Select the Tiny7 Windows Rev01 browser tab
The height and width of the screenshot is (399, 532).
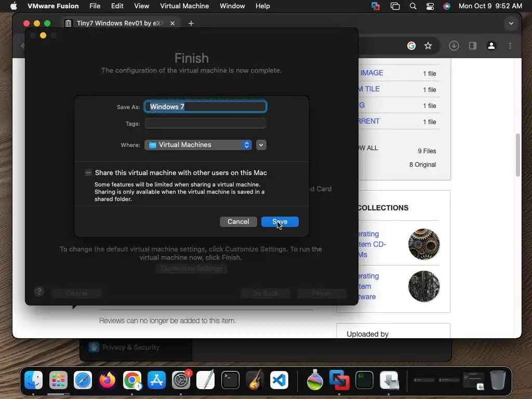(x=119, y=23)
